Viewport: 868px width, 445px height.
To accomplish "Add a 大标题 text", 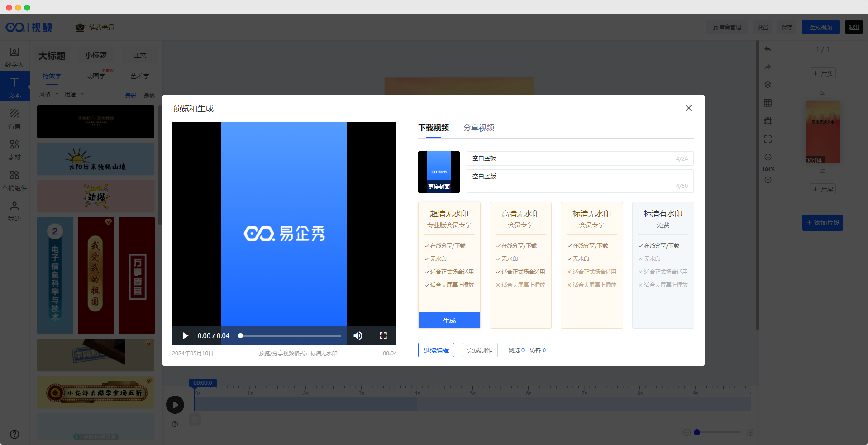I will (52, 56).
